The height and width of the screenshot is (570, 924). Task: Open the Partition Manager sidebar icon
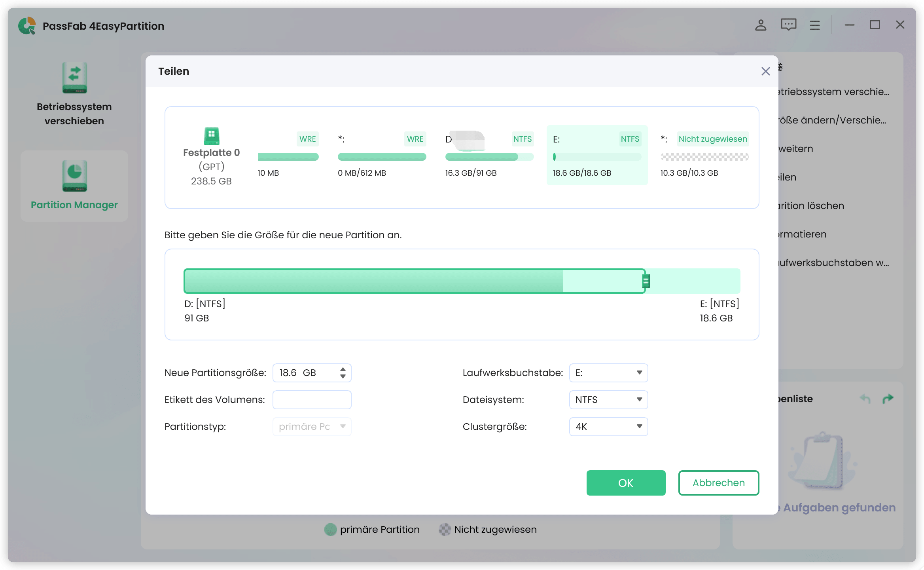pyautogui.click(x=74, y=176)
